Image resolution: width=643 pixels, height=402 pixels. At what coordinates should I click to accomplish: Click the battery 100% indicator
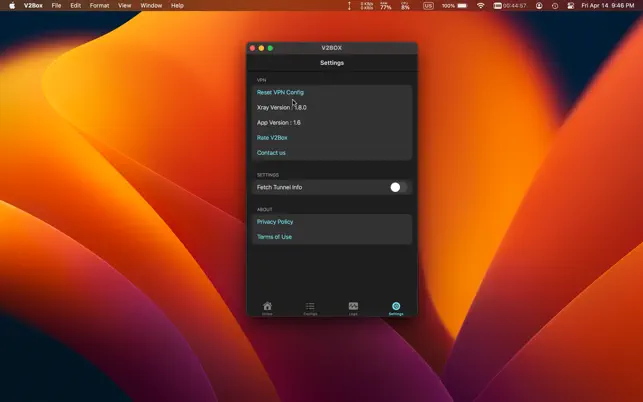454,6
